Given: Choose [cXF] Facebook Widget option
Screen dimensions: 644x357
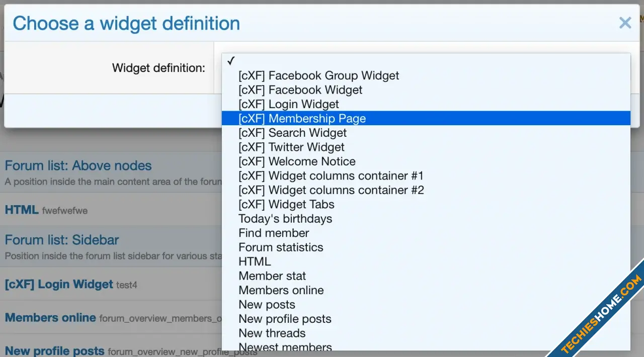Looking at the screenshot, I should pyautogui.click(x=426, y=90).
